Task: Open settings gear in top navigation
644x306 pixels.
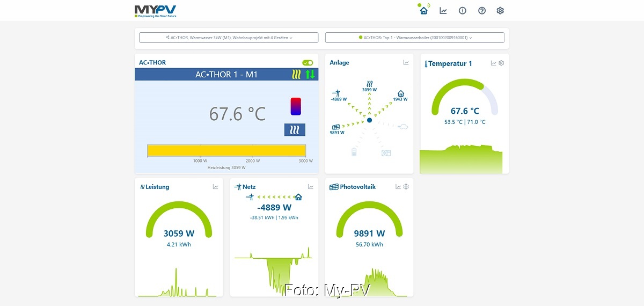Action: (500, 11)
